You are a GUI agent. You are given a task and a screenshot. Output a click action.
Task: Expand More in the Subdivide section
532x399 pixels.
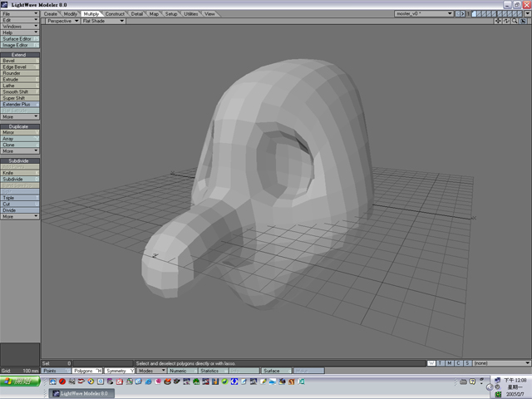pos(20,216)
